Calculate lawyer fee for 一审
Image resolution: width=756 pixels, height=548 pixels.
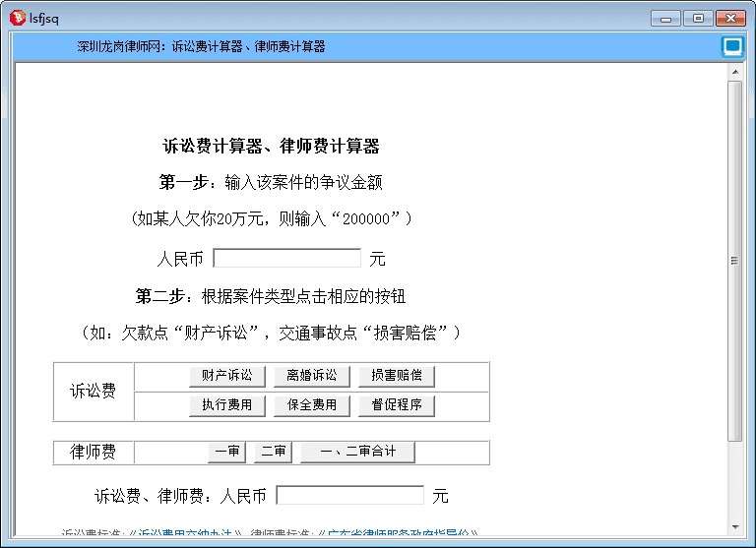(226, 452)
